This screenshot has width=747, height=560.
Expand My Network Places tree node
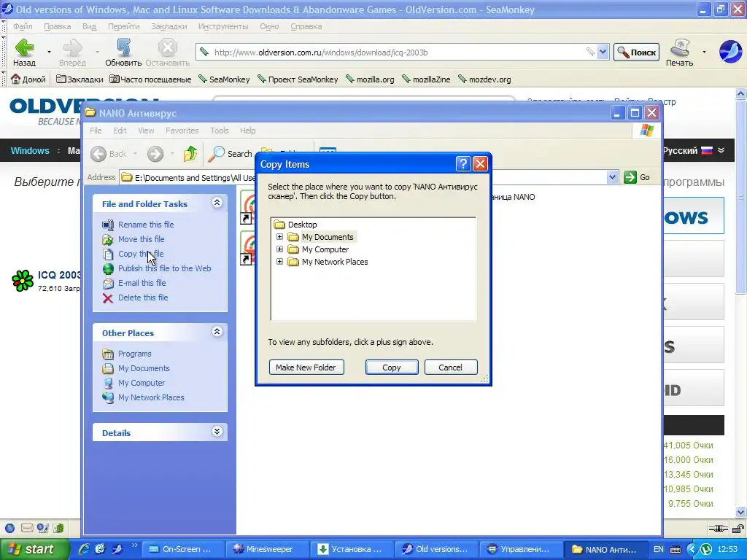tap(279, 262)
